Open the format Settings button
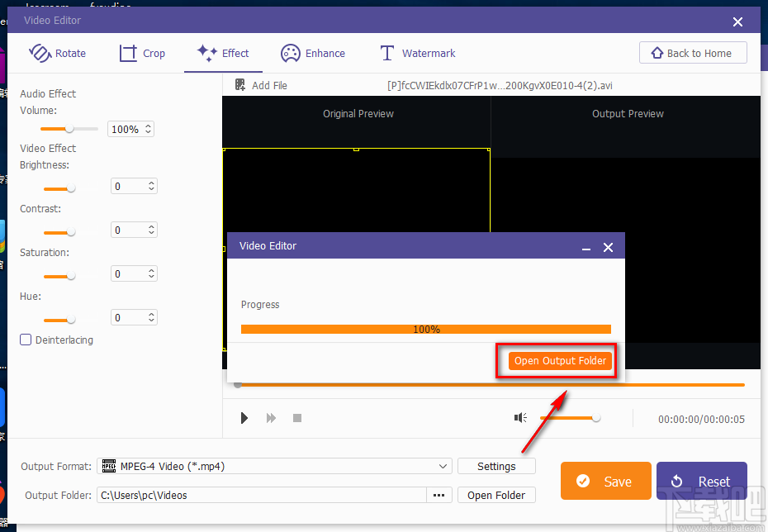The height and width of the screenshot is (532, 768). (496, 466)
